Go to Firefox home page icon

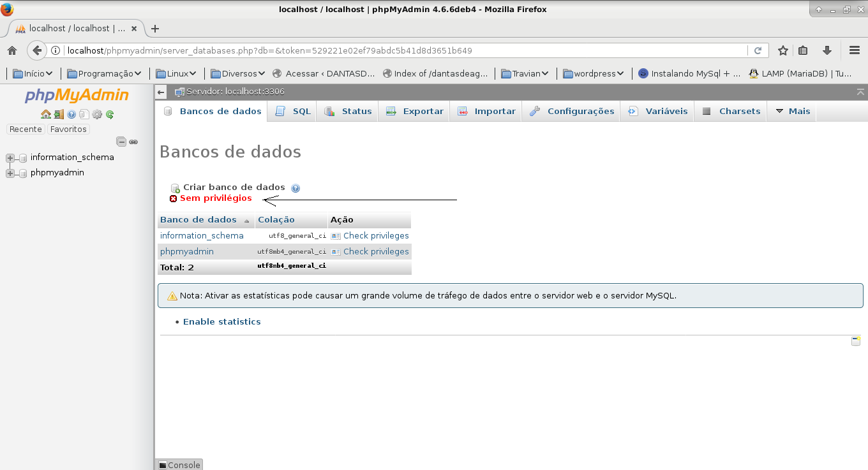(12, 50)
